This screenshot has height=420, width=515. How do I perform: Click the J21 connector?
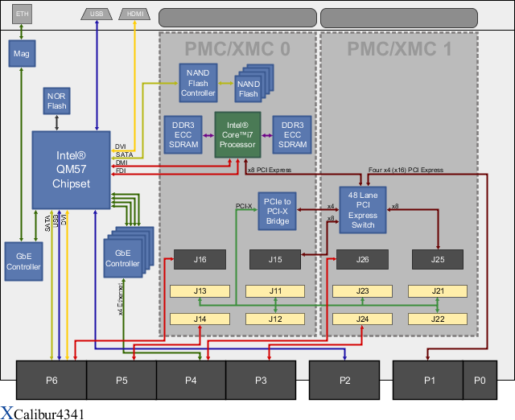438,291
